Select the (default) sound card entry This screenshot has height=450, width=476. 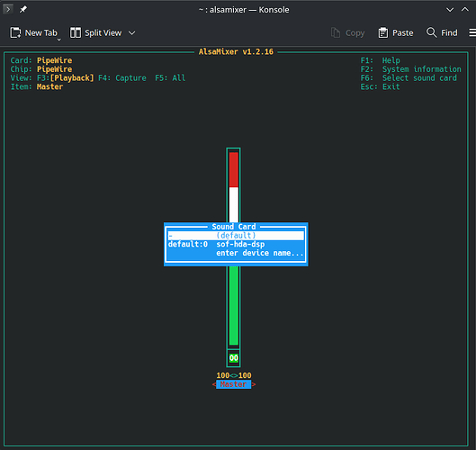pyautogui.click(x=236, y=235)
